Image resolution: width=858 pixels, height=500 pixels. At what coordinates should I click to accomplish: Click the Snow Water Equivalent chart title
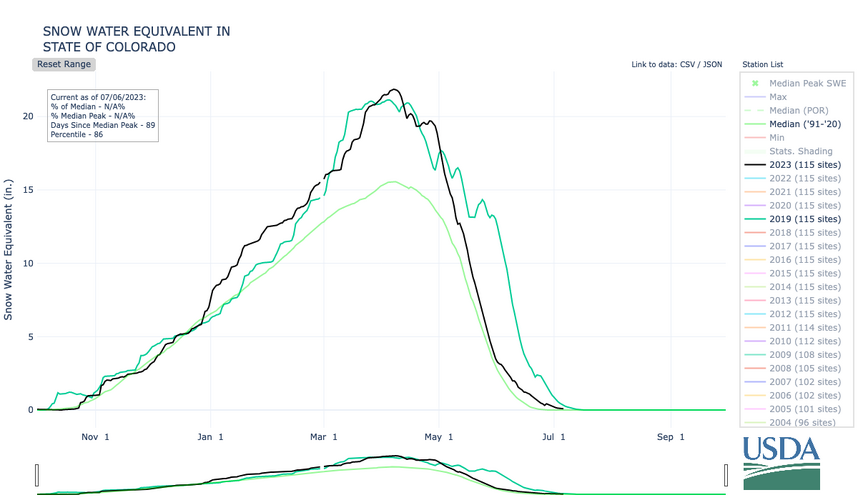[x=137, y=39]
